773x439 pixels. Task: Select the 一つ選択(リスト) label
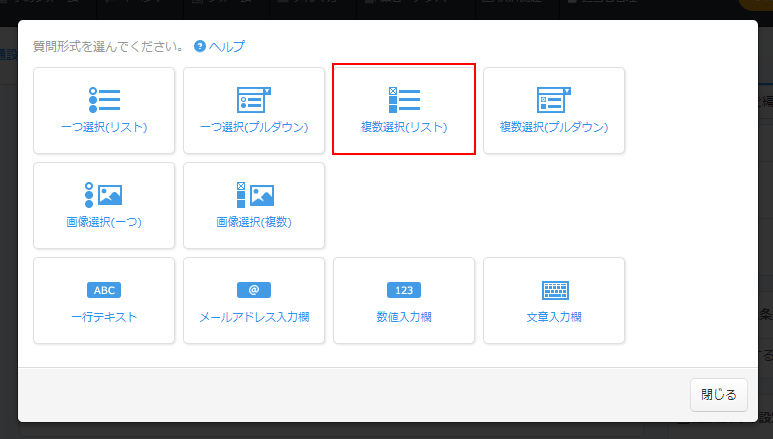tap(104, 127)
